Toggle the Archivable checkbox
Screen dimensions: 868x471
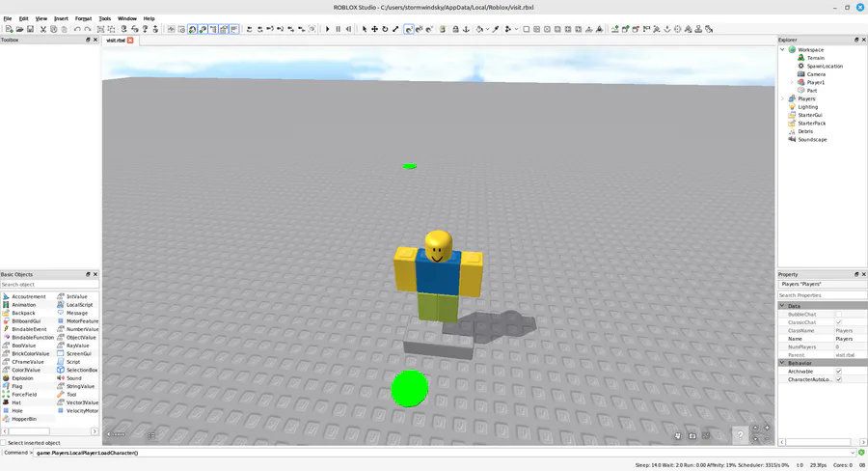pyautogui.click(x=839, y=372)
